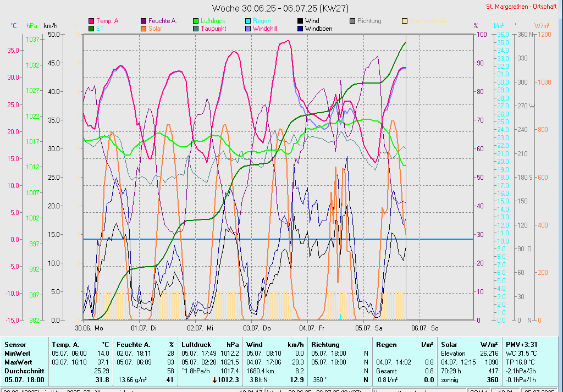The image size is (563, 392).
Task: Click the WC 31.5 °C windchill entry
Action: coord(522,354)
